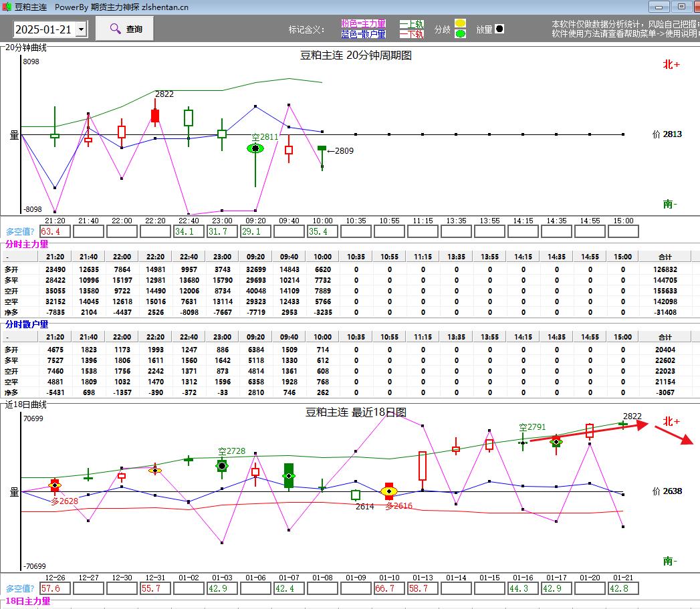Click the magnifier icon in 查询 button

(x=115, y=29)
